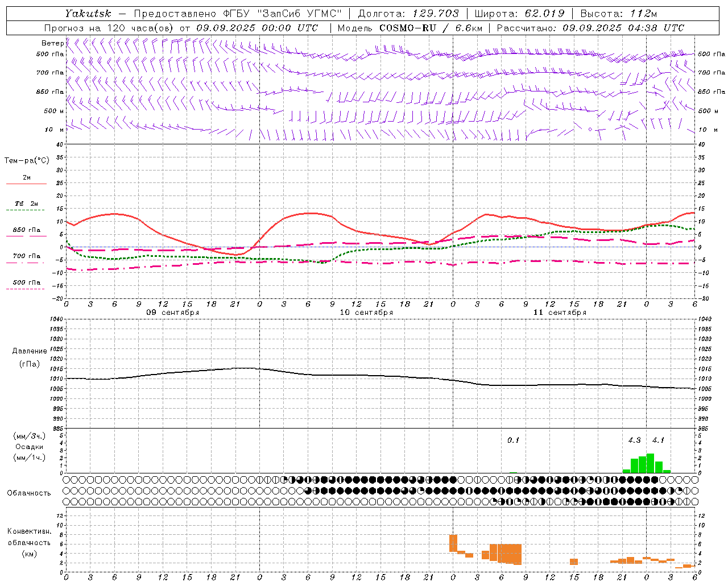The width and height of the screenshot is (728, 582).
Task: Click the 2м temperature legend label
Action: (27, 177)
